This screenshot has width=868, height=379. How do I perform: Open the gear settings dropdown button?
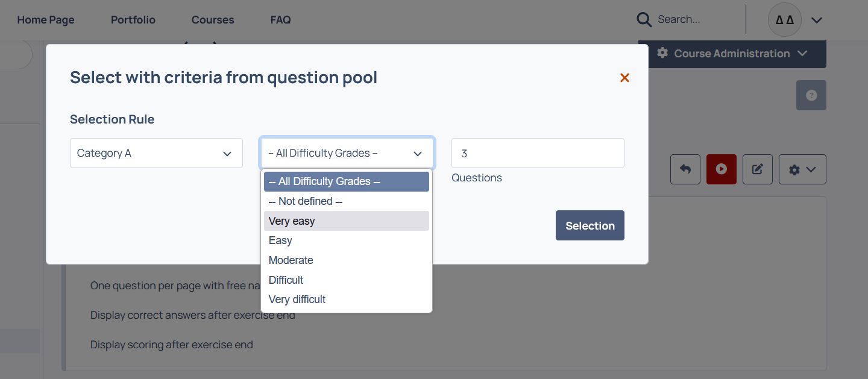point(802,169)
